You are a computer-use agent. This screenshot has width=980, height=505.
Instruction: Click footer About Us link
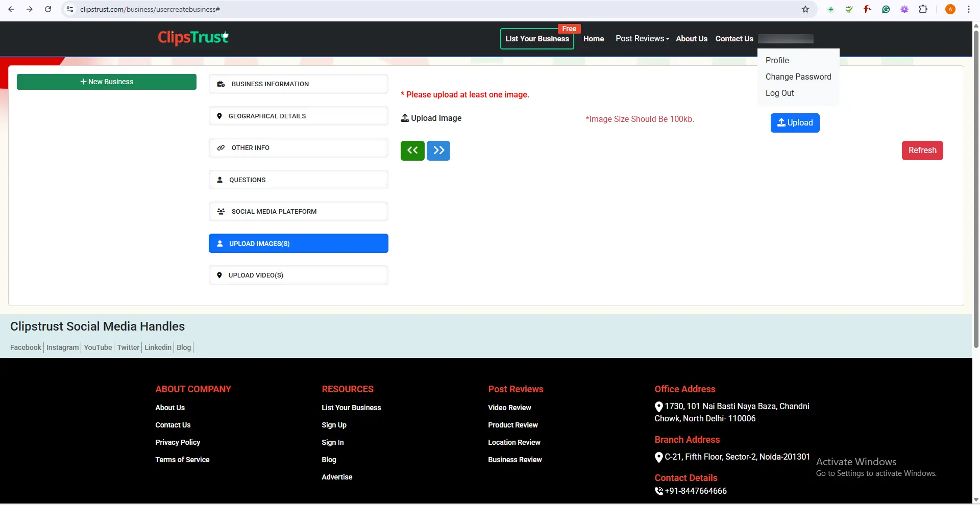point(170,408)
